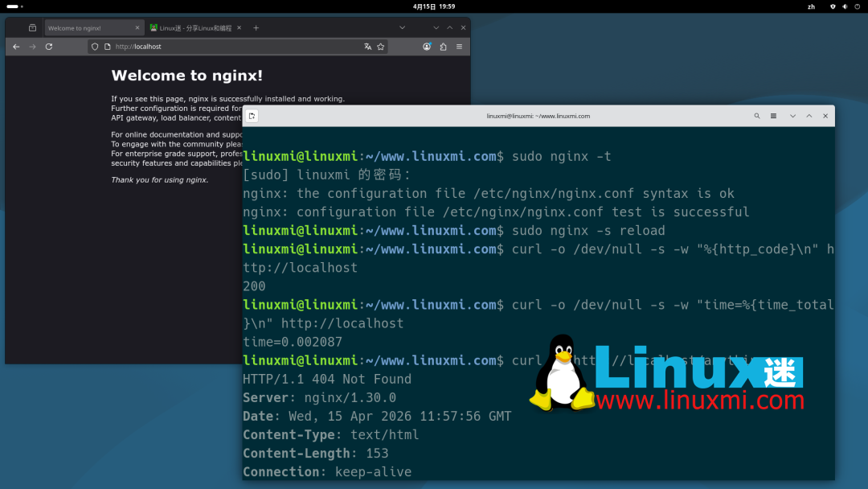The image size is (868, 489).
Task: Open the Firefox application menu
Action: click(459, 47)
